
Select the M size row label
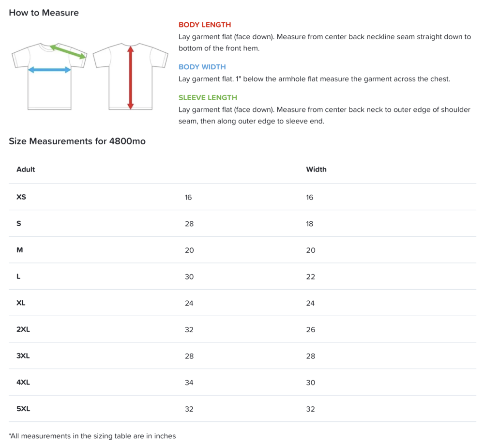[20, 250]
